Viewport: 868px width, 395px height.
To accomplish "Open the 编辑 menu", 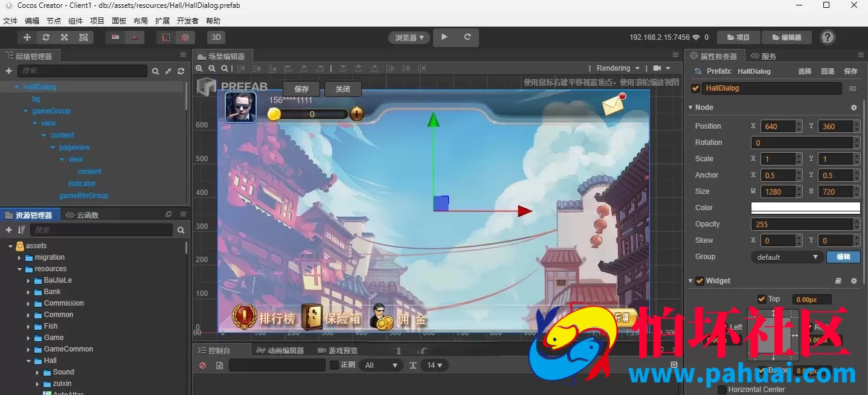I will [x=32, y=21].
